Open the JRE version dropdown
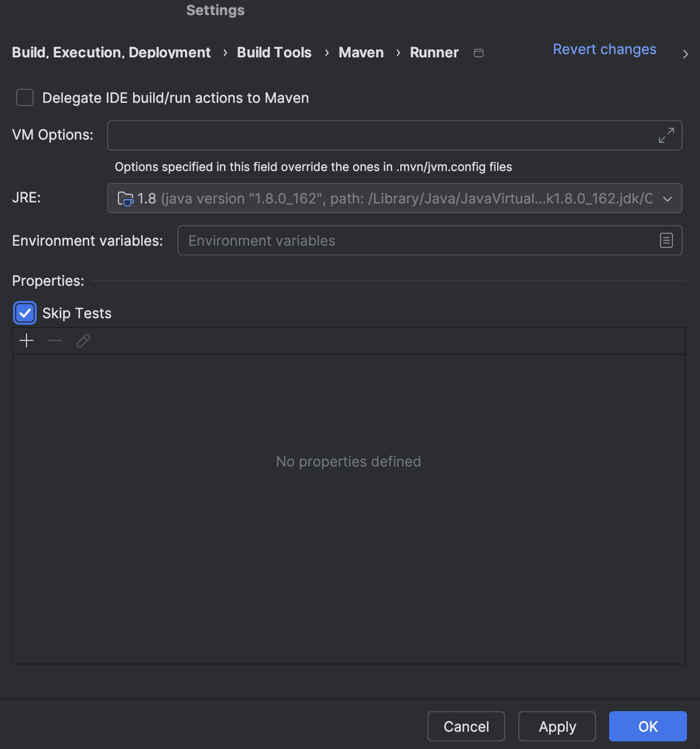 (x=668, y=199)
